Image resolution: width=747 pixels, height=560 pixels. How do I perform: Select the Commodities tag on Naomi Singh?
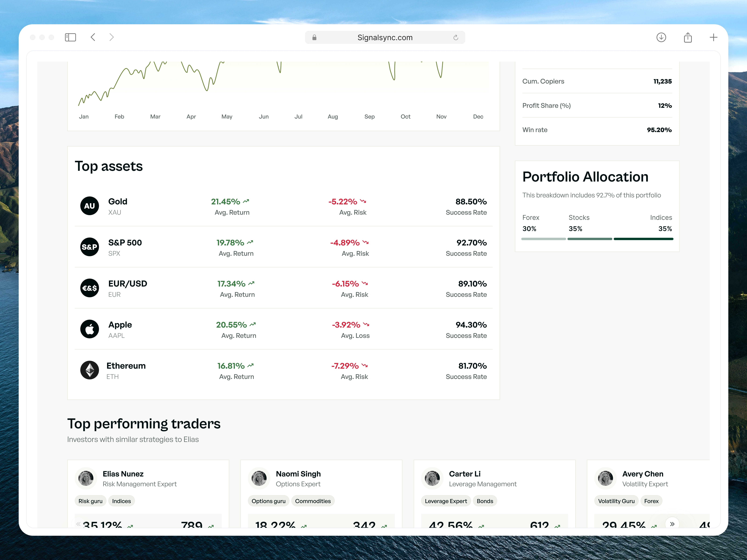313,501
